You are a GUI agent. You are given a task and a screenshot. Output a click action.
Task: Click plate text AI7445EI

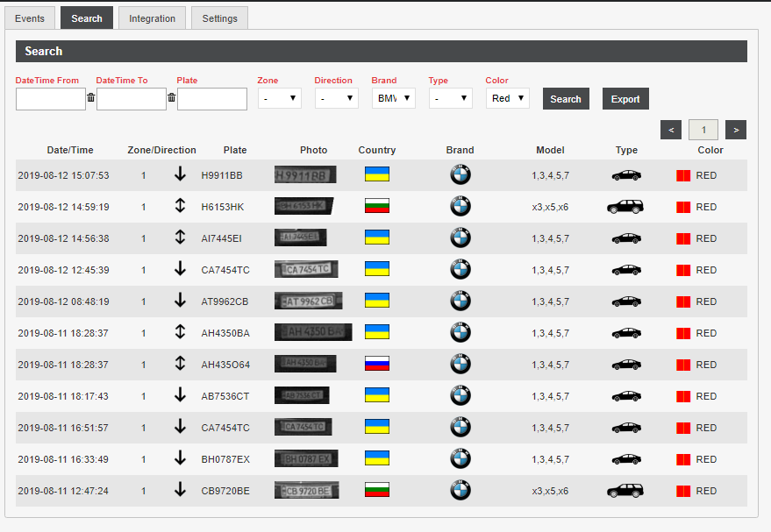(x=221, y=238)
